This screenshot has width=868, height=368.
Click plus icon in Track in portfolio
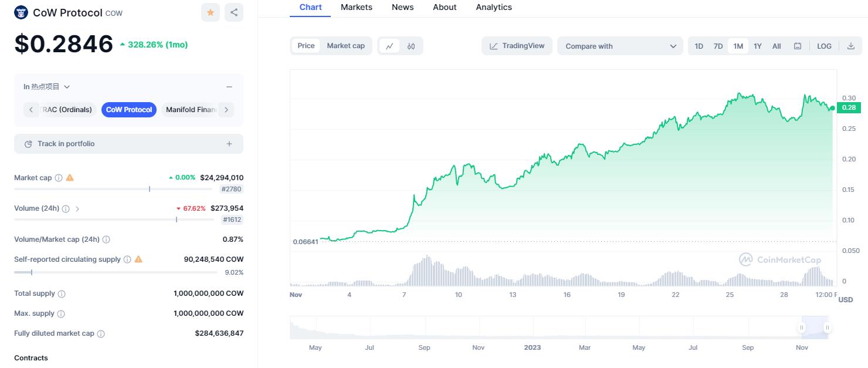tap(229, 144)
